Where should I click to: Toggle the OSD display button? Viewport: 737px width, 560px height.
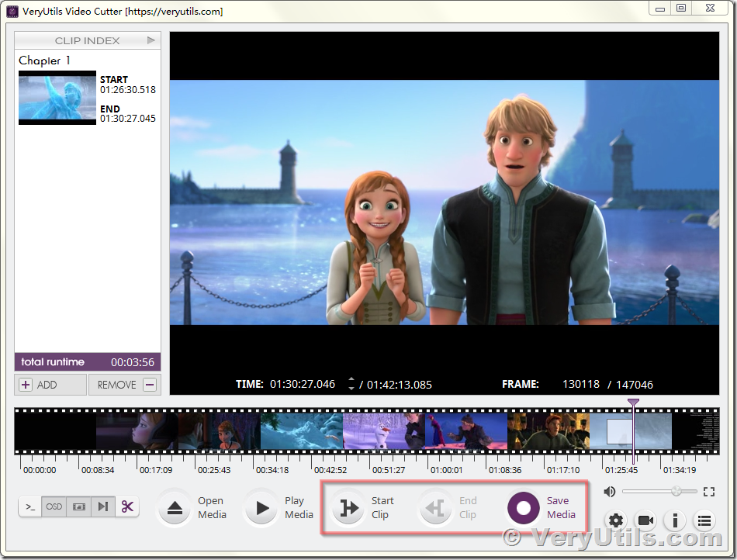pyautogui.click(x=54, y=507)
